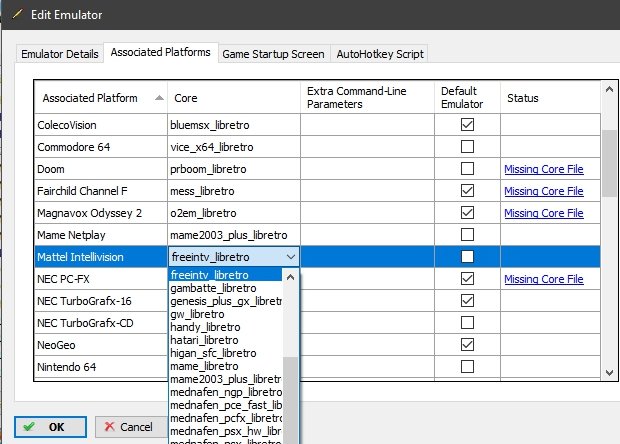This screenshot has width=620, height=444.
Task: Choose hatari_libretro from the dropdown list
Action: point(225,340)
